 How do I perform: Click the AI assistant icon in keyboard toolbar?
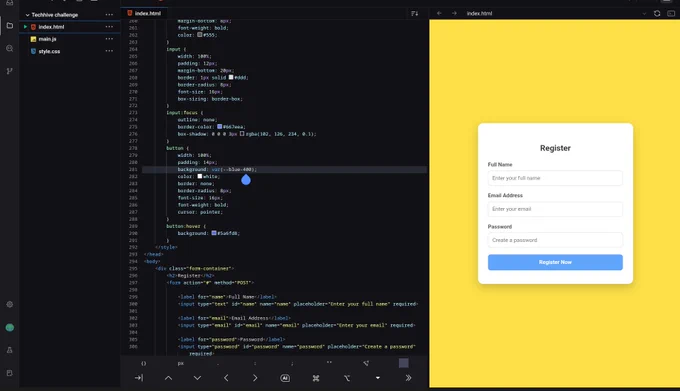(x=285, y=378)
